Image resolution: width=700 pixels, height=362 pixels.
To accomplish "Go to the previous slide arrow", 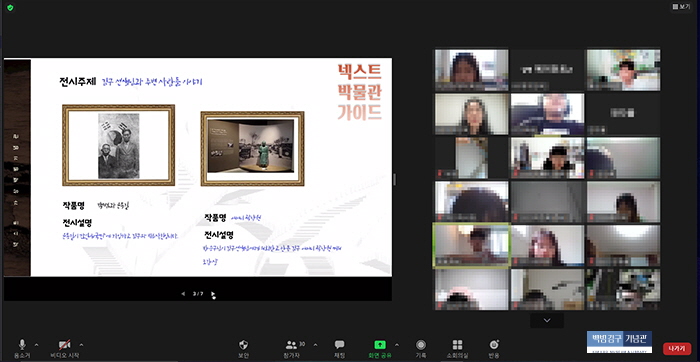I will pyautogui.click(x=183, y=294).
